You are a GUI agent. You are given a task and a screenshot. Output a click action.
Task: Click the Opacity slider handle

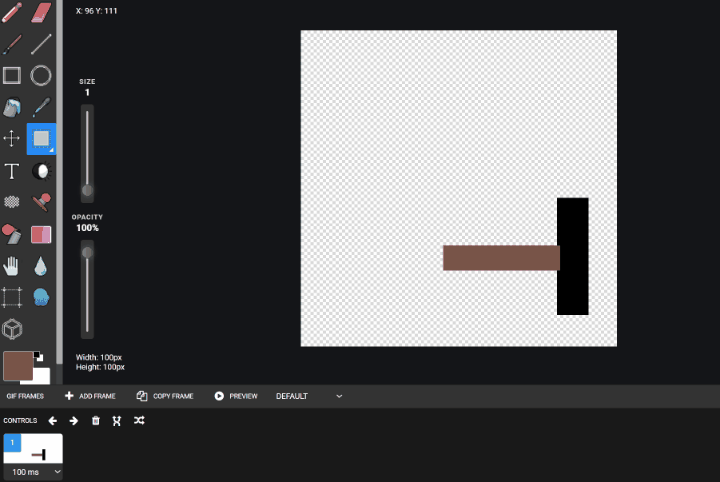click(x=87, y=252)
